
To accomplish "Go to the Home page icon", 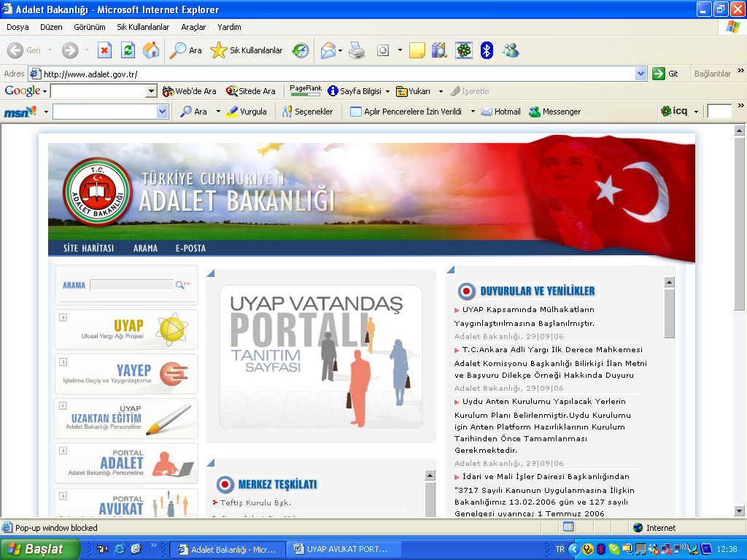I will (x=151, y=50).
